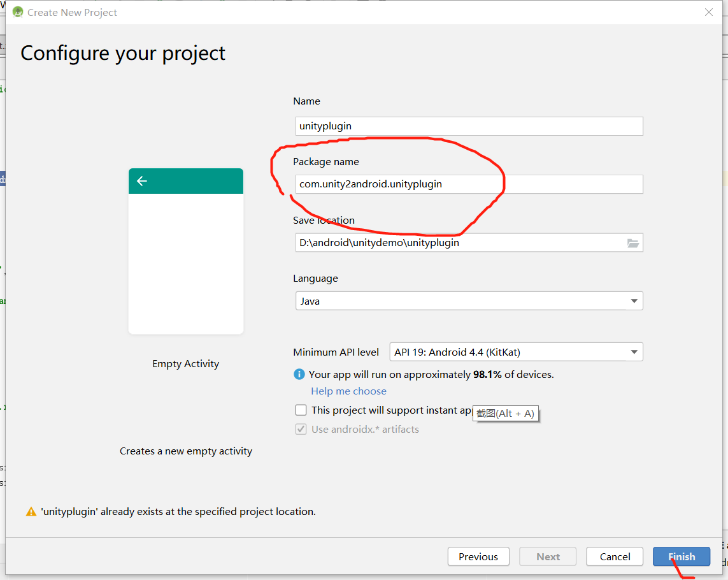The height and width of the screenshot is (580, 728).
Task: Click the Previous button
Action: tap(478, 556)
